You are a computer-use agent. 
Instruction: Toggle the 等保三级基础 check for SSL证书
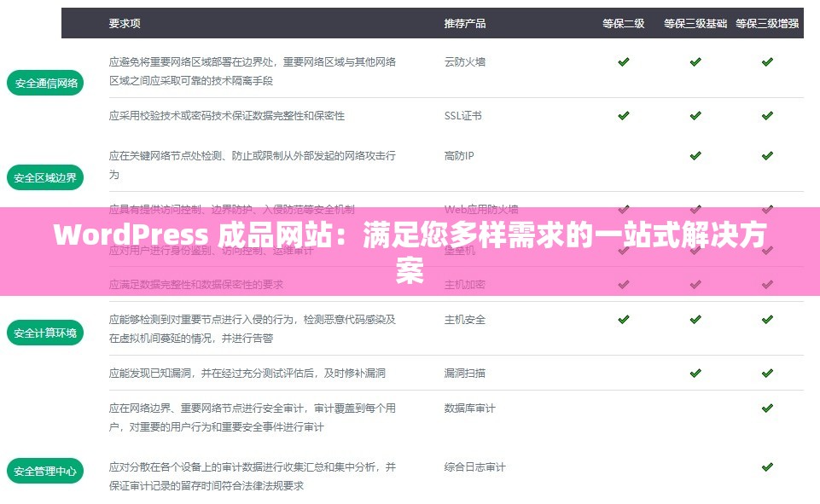pyautogui.click(x=695, y=115)
